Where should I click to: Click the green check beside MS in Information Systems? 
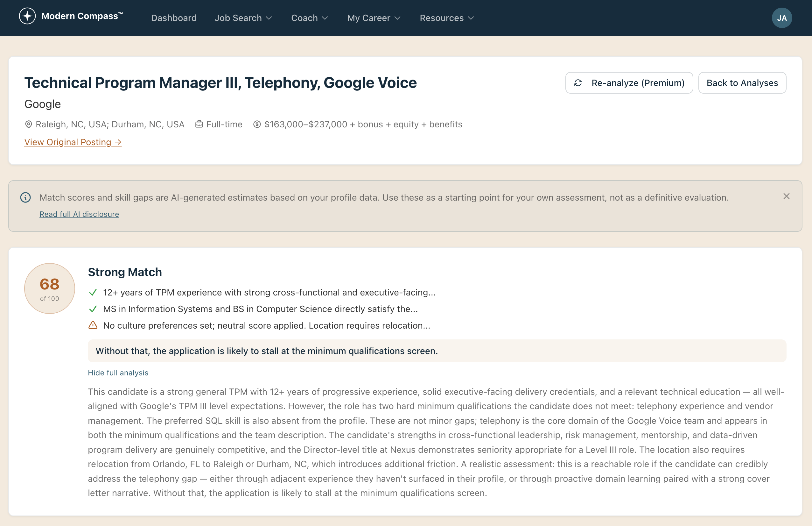(x=93, y=309)
